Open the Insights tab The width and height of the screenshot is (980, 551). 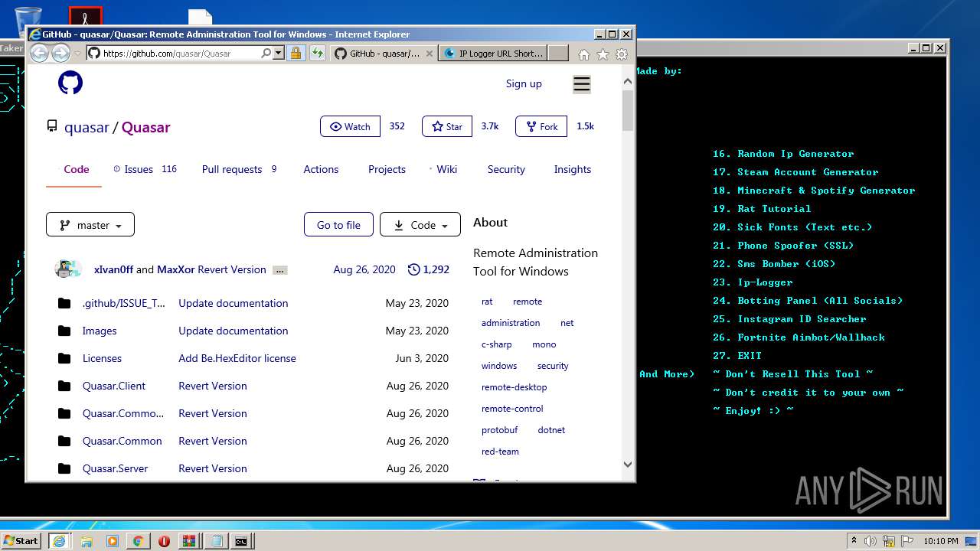(573, 169)
